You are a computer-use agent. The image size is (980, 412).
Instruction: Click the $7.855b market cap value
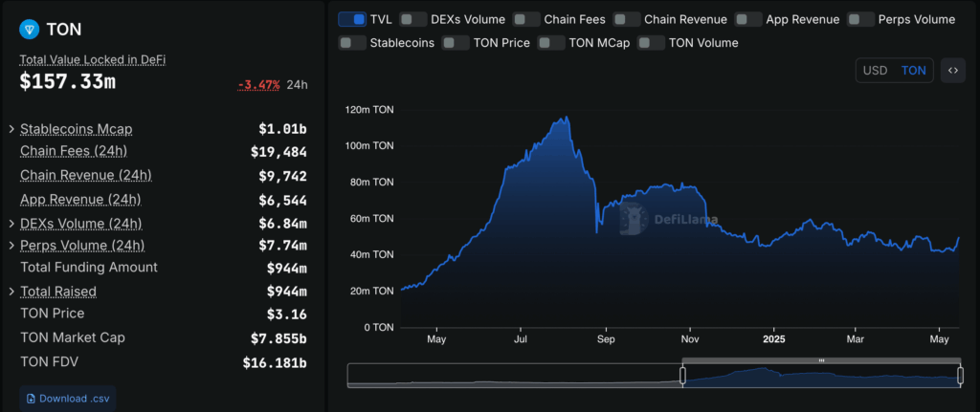coord(278,338)
